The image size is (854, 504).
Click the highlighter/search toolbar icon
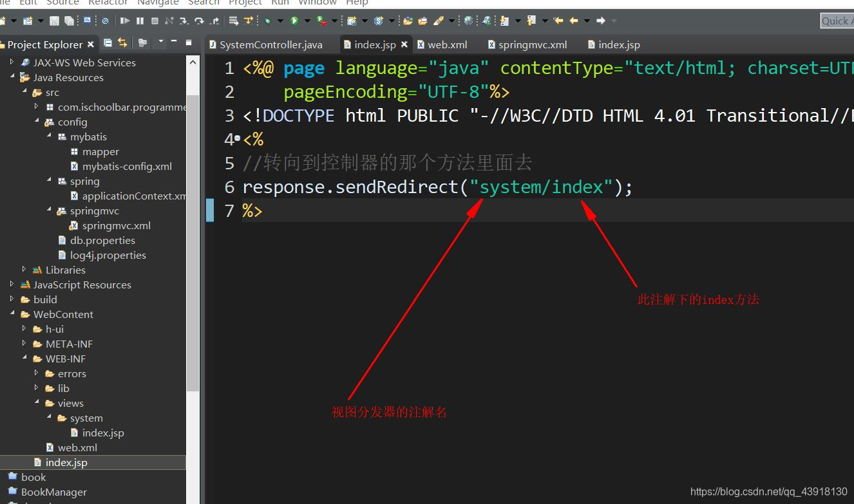(439, 21)
